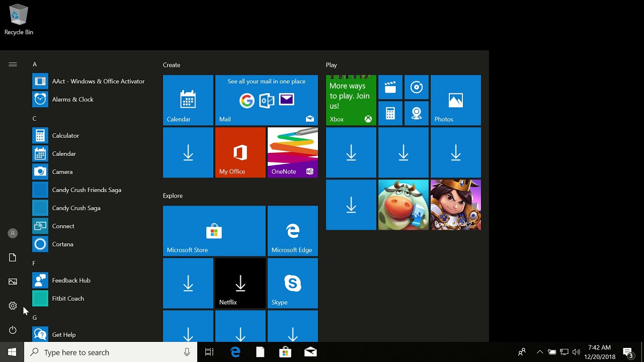The image size is (644, 362).
Task: Launch the My Office tile
Action: pyautogui.click(x=240, y=152)
